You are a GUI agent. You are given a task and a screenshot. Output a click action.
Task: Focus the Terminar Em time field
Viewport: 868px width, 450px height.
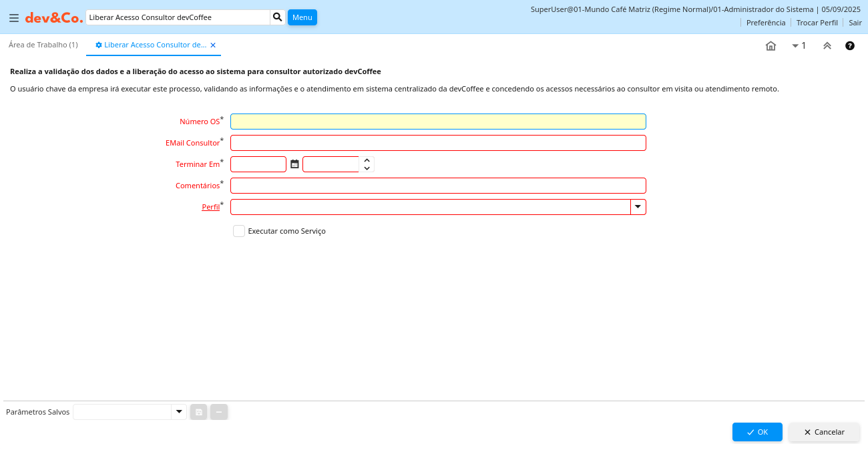[331, 164]
